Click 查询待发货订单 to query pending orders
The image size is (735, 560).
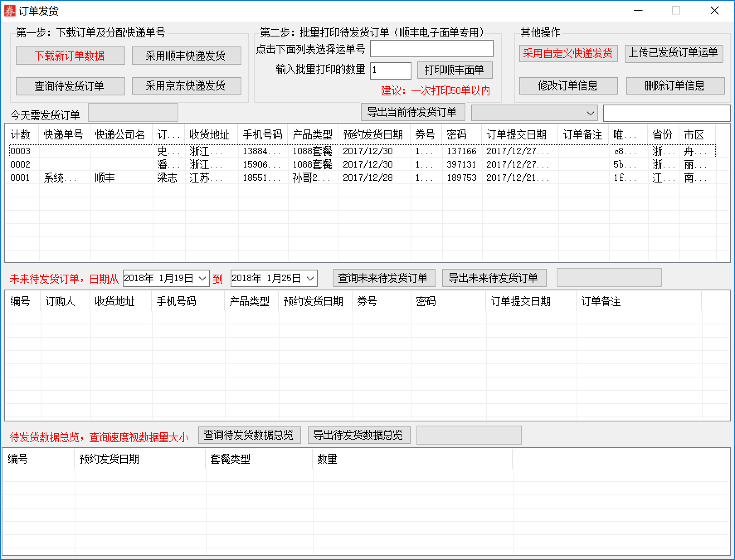pos(70,86)
